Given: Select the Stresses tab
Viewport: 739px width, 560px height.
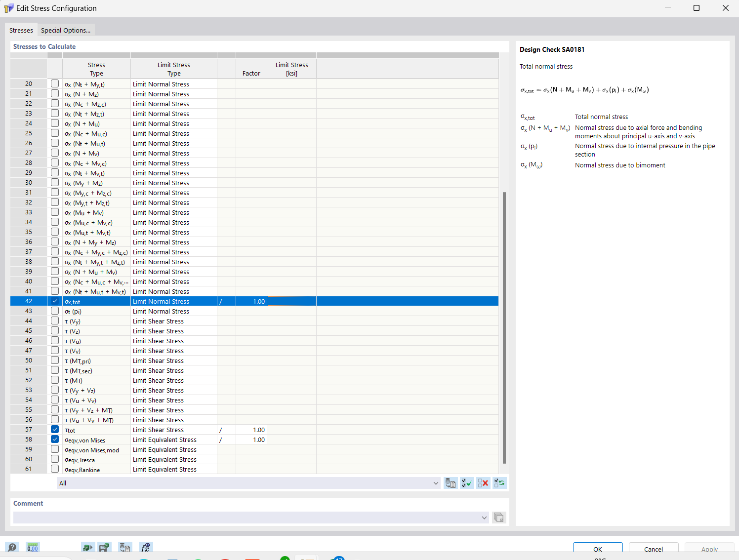Looking at the screenshot, I should 21,30.
